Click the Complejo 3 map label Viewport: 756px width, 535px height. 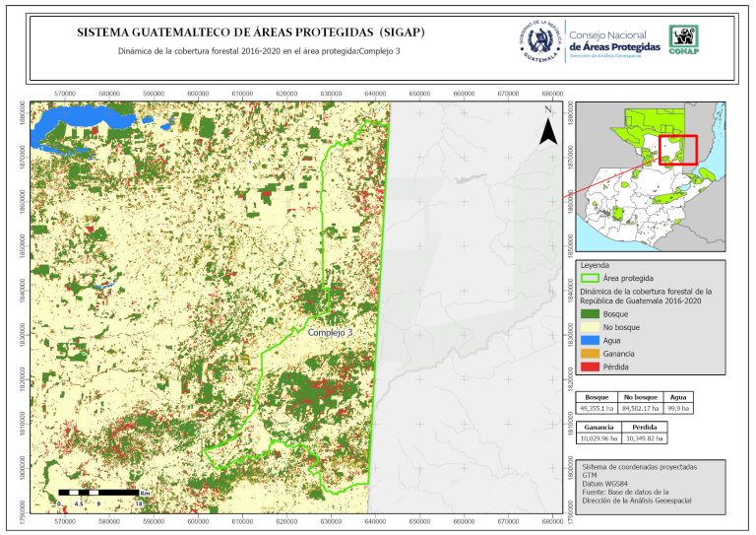(x=330, y=333)
